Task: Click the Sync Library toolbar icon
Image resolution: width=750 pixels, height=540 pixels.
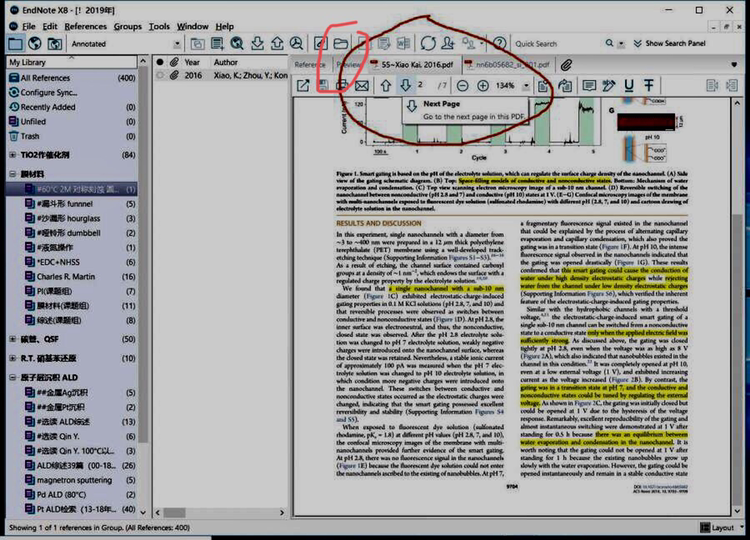Action: [428, 44]
